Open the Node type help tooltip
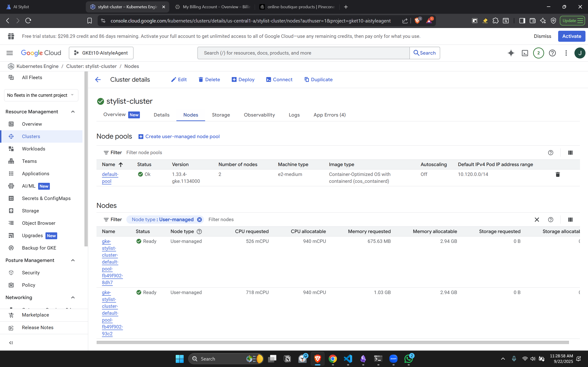This screenshot has height=367, width=588. click(x=199, y=232)
